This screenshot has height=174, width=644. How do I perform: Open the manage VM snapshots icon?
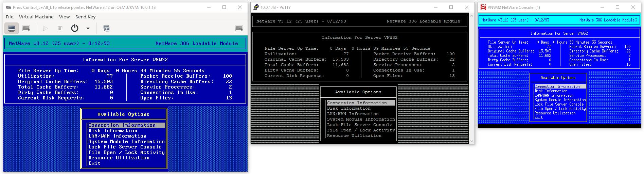coord(106,28)
